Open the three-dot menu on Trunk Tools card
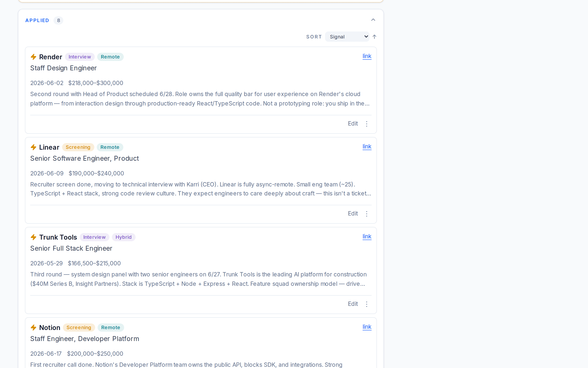588x368 pixels. pos(367,304)
